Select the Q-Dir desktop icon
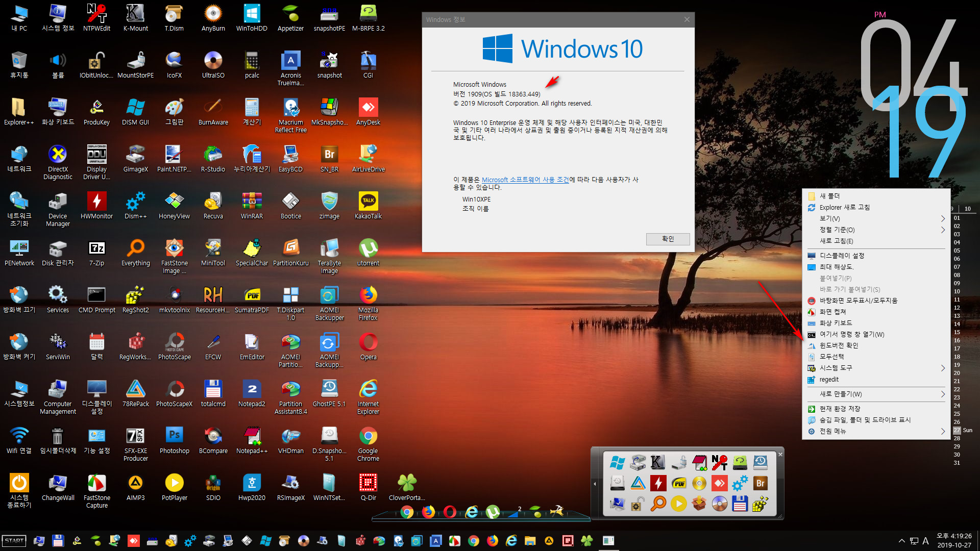Image resolution: width=980 pixels, height=551 pixels. click(368, 487)
